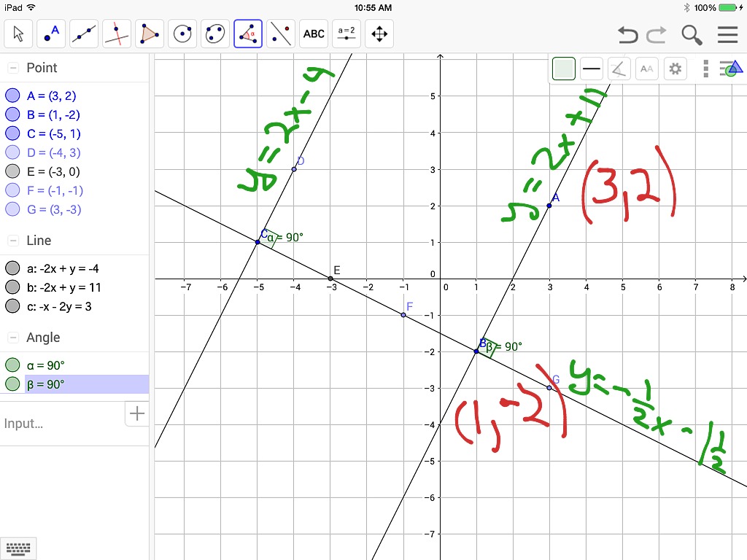Open the line style picker
The image size is (747, 560).
[591, 69]
